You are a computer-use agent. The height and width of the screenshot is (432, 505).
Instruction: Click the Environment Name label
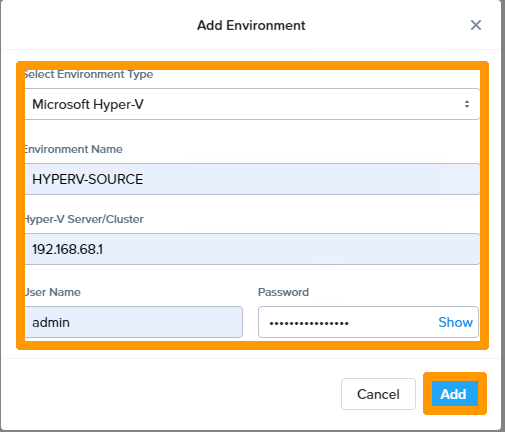pos(73,149)
